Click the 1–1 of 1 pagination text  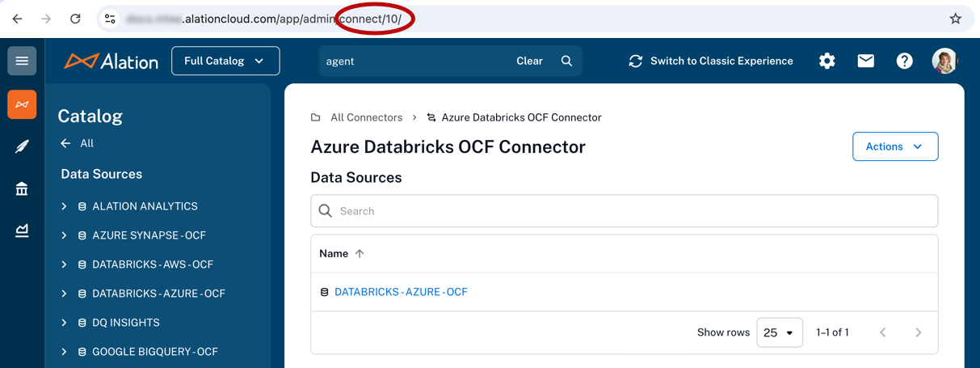tap(832, 332)
